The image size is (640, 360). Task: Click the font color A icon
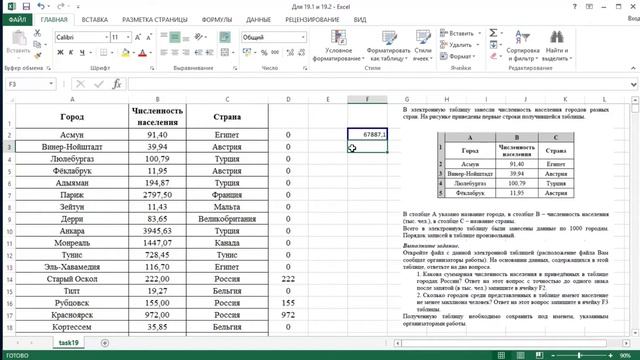[142, 52]
